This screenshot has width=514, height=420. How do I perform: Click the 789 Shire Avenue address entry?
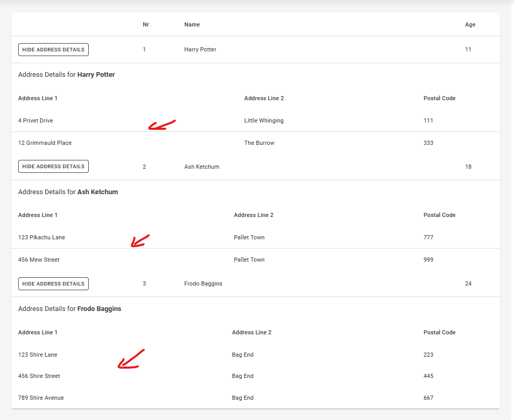(x=41, y=398)
